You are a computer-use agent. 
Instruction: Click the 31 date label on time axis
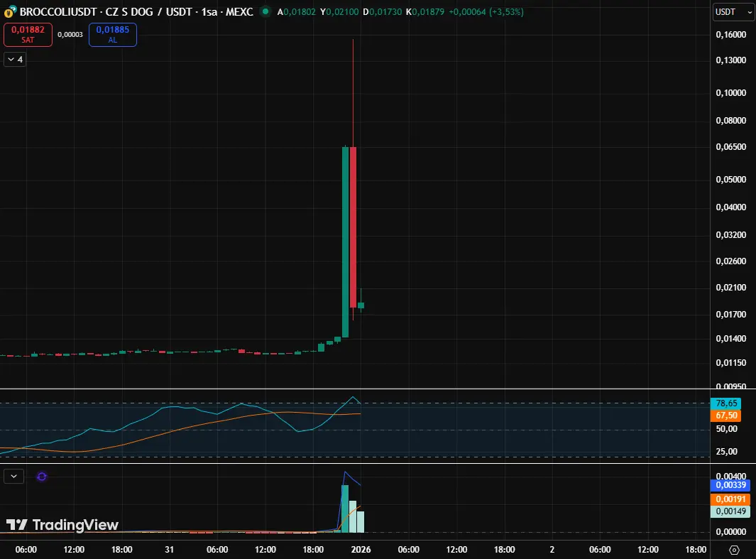coord(169,549)
